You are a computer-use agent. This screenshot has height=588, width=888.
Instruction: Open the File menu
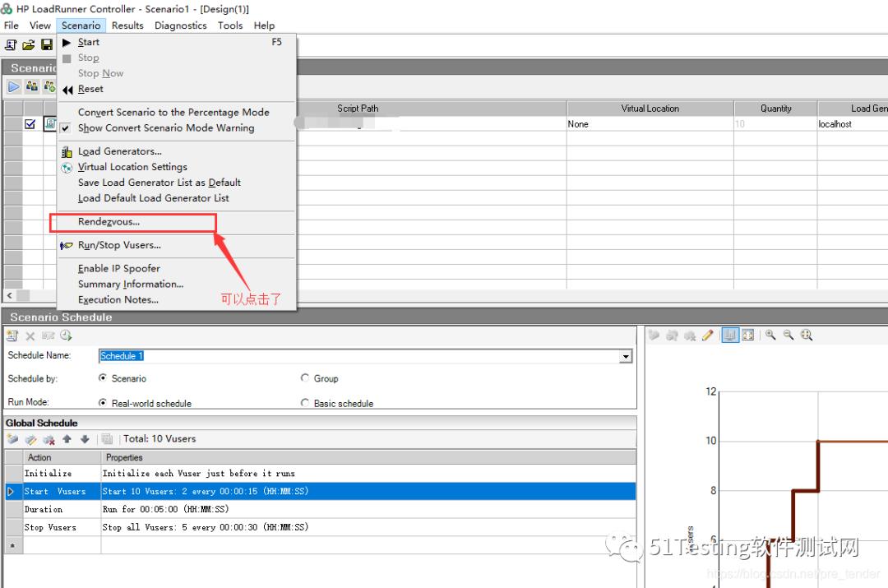pos(12,25)
